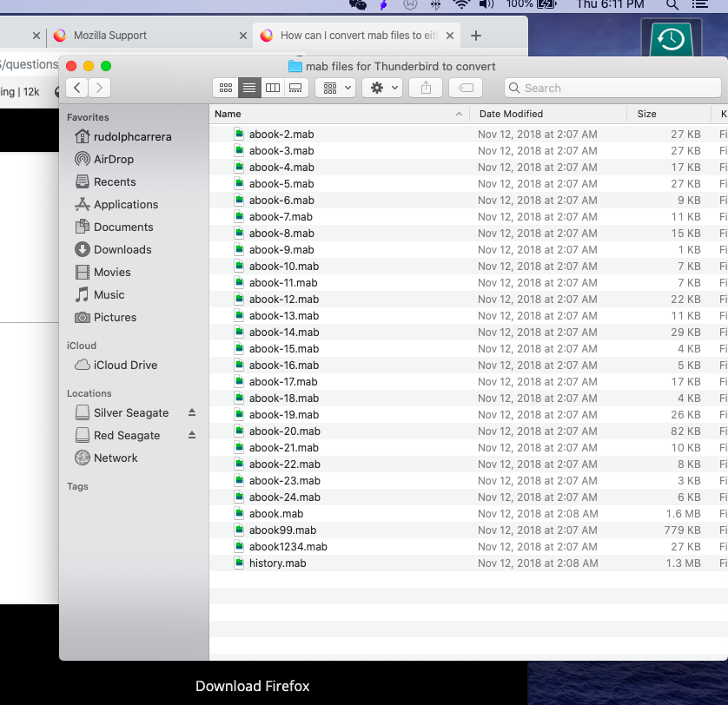Click the Download Firefox link
The height and width of the screenshot is (705, 728).
[252, 686]
